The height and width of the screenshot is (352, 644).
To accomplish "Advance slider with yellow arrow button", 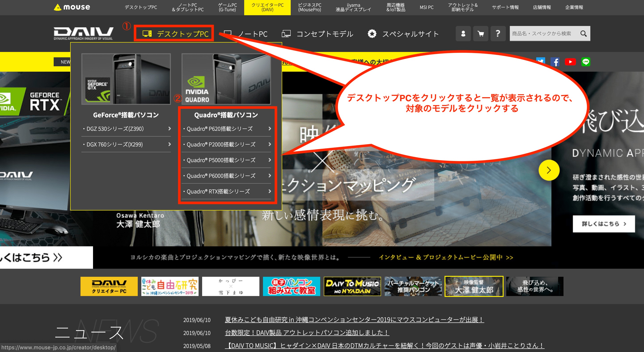I will pos(549,170).
